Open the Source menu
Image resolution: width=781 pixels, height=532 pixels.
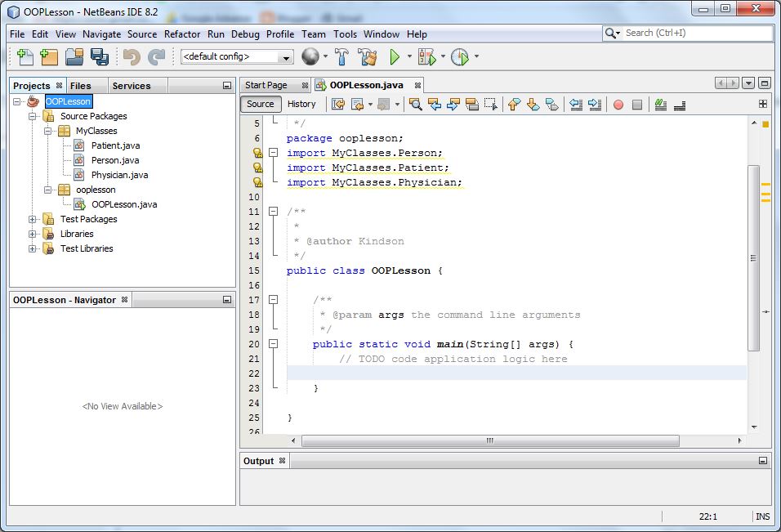(x=142, y=34)
